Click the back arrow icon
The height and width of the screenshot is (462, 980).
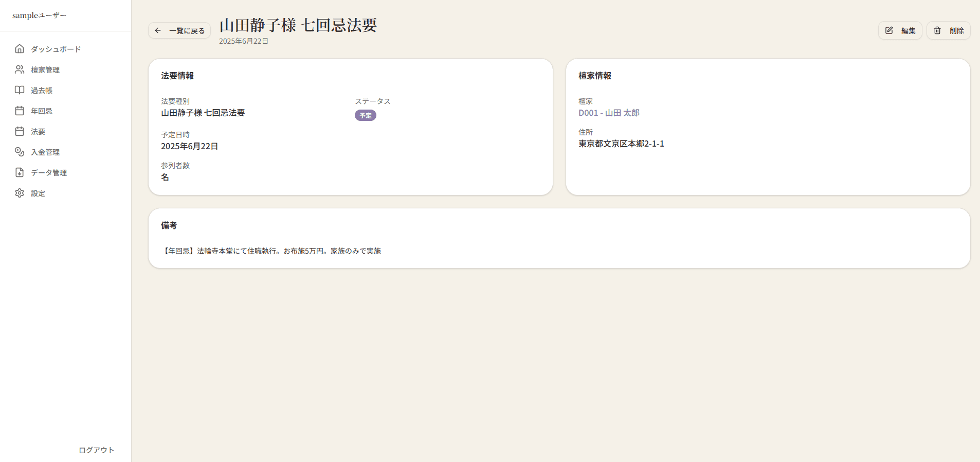[158, 31]
